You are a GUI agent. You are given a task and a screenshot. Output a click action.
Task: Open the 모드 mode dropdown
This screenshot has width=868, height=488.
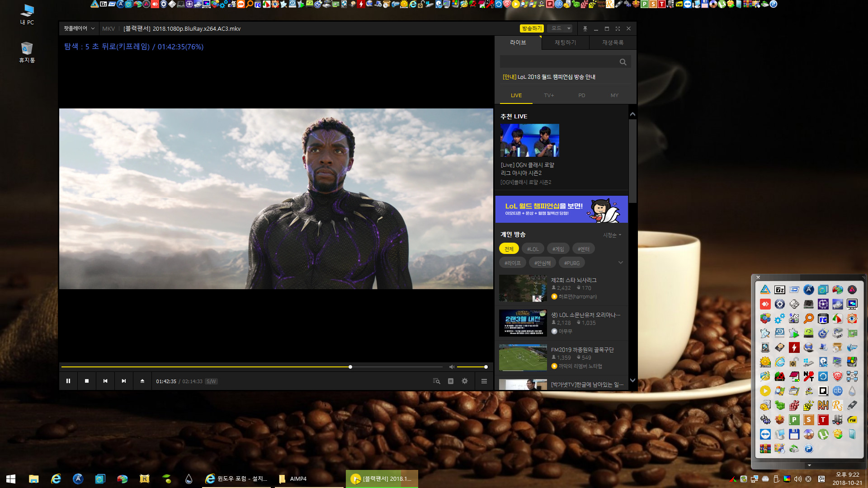click(560, 28)
